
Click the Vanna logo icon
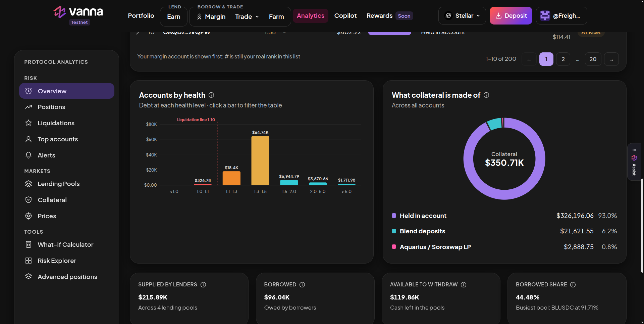click(60, 12)
